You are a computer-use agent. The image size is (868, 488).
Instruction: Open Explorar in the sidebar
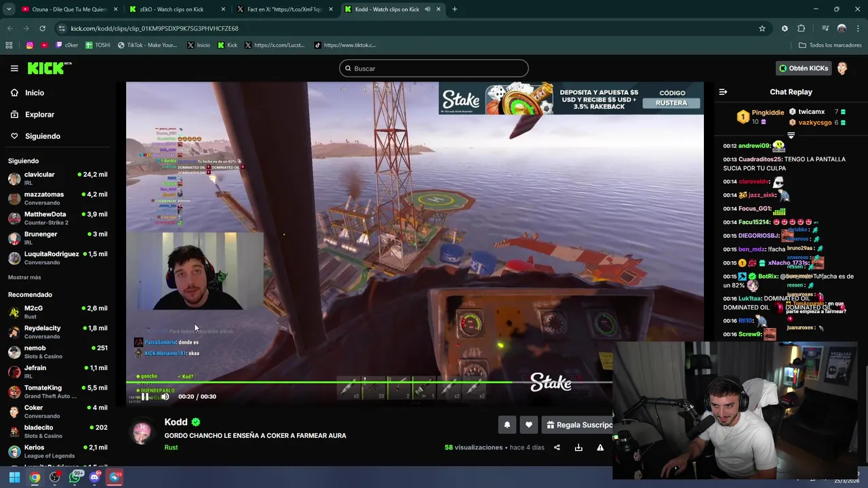(x=39, y=115)
